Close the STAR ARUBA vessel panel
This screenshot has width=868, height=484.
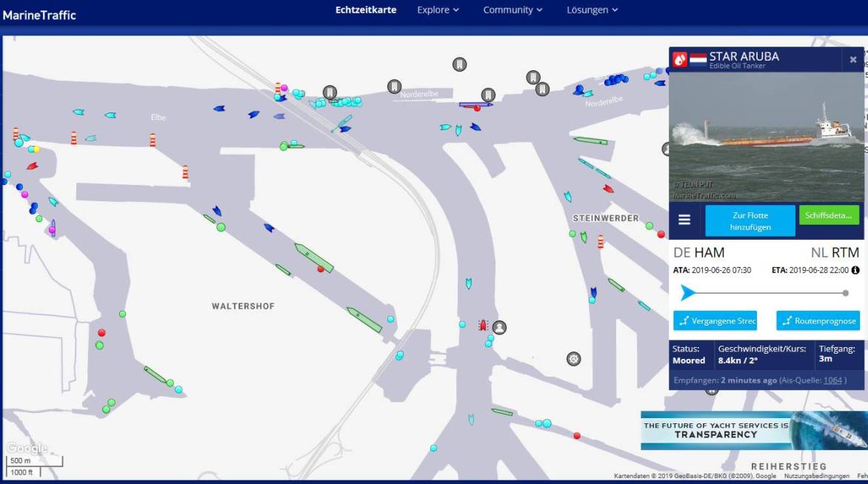pyautogui.click(x=853, y=59)
